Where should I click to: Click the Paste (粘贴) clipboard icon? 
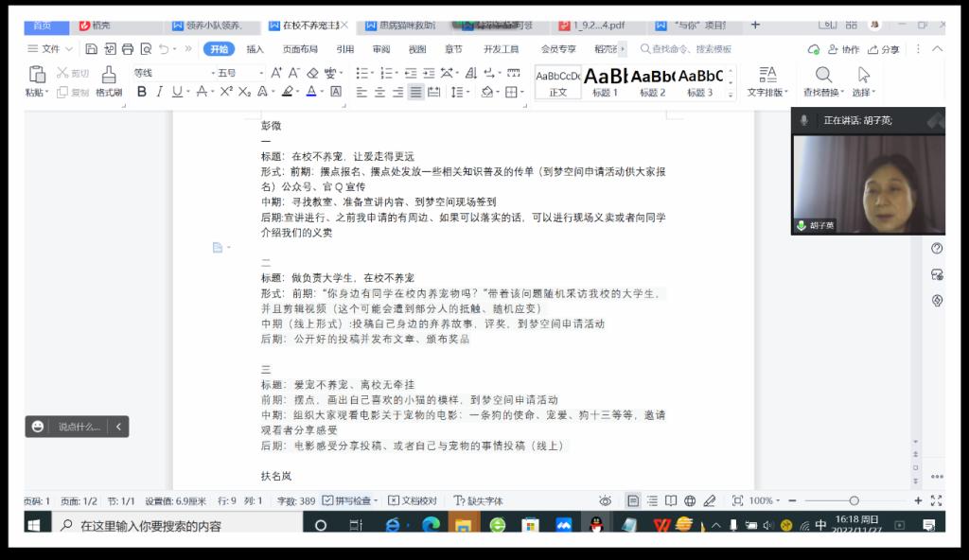coord(37,75)
